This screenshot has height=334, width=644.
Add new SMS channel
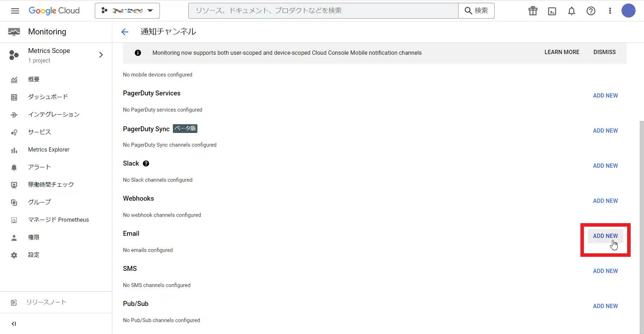605,271
